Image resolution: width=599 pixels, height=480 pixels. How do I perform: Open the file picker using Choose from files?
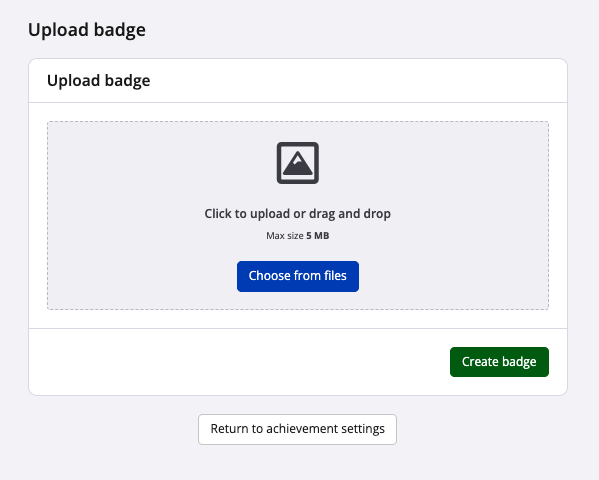click(298, 276)
